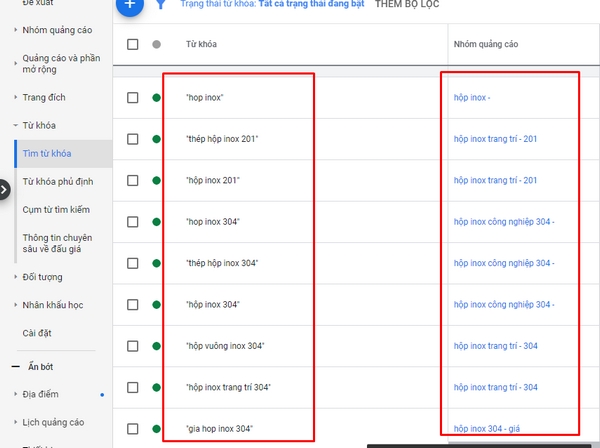Tick the select-all checkbox in header
The image size is (600, 448).
(132, 44)
